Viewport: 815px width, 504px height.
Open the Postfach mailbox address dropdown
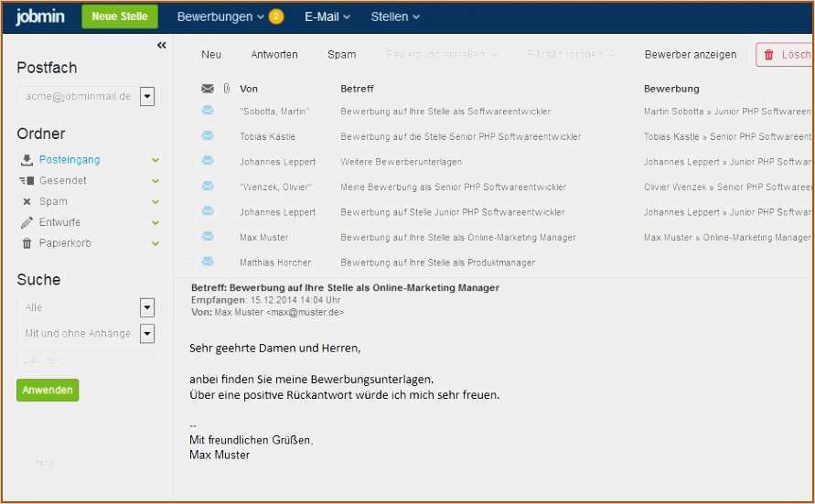[x=147, y=97]
